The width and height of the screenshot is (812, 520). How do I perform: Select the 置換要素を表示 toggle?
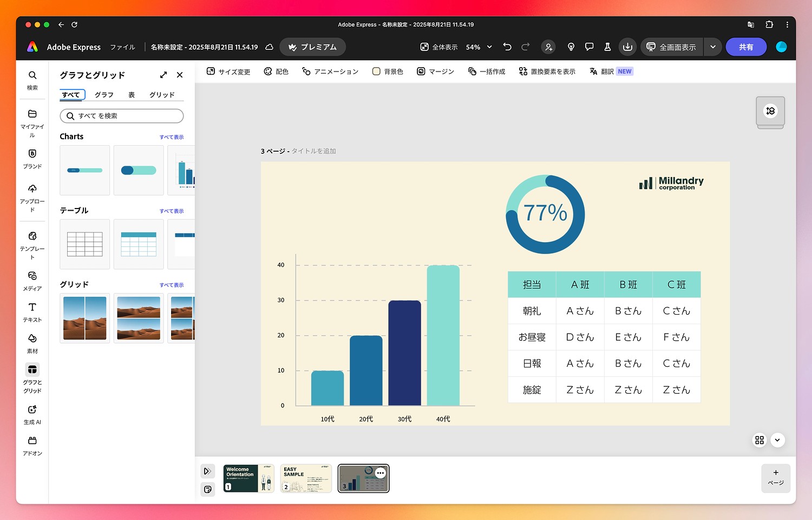547,71
